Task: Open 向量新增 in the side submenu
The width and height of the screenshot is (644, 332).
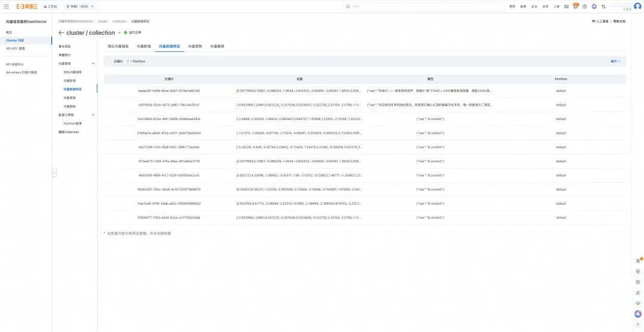Action: pos(69,81)
